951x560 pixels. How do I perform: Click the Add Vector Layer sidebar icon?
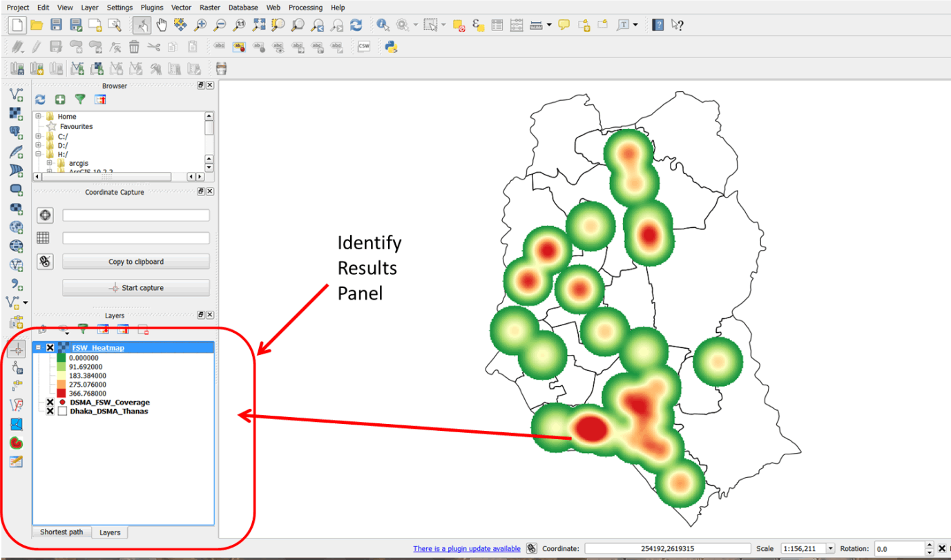tap(17, 95)
